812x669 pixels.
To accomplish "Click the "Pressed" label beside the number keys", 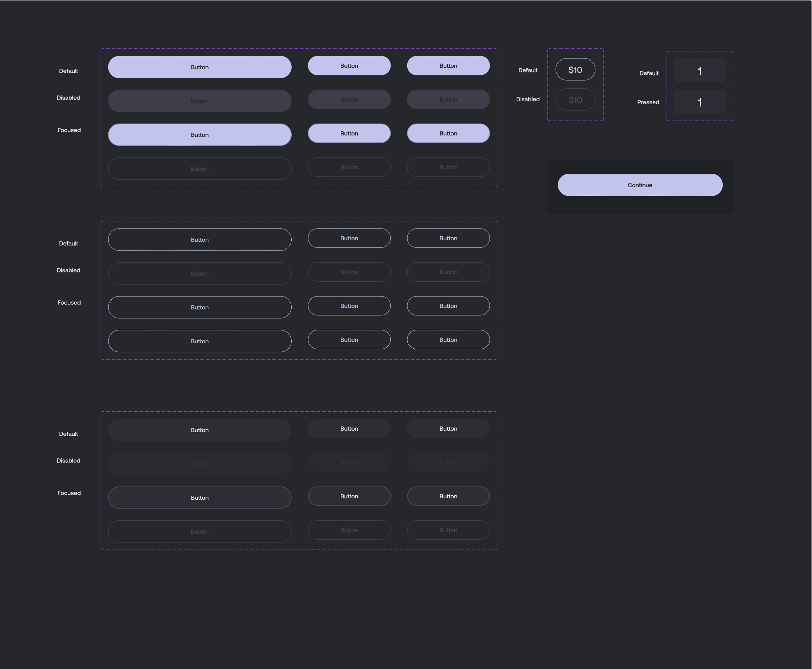I will 648,102.
